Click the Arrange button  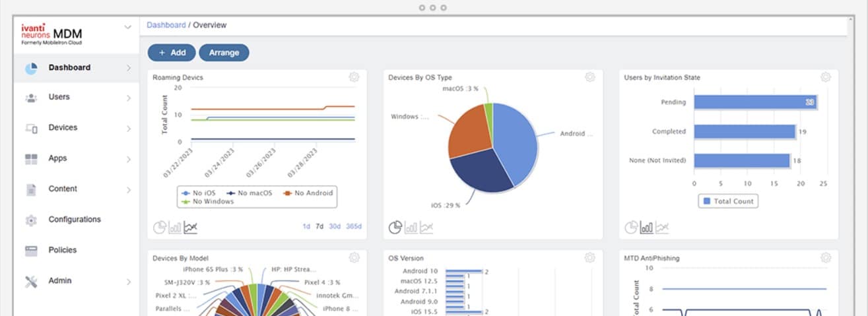pyautogui.click(x=224, y=53)
